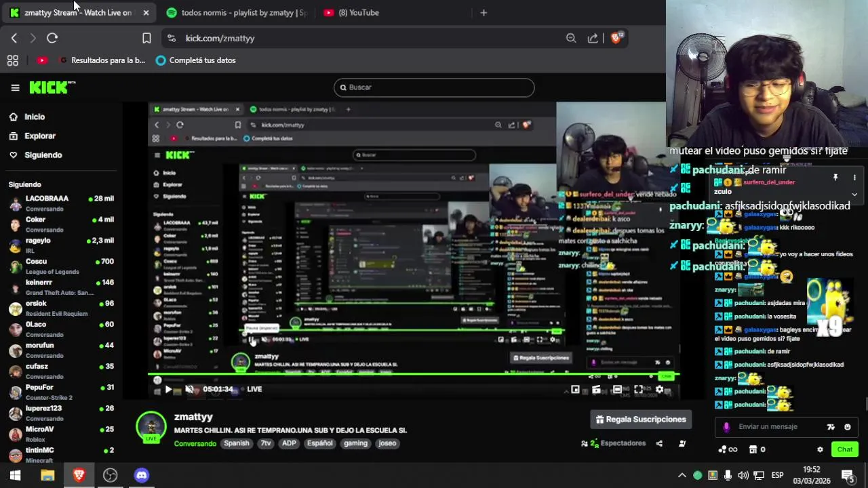Select the Spanish tag
The width and height of the screenshot is (868, 488).
pos(237,443)
